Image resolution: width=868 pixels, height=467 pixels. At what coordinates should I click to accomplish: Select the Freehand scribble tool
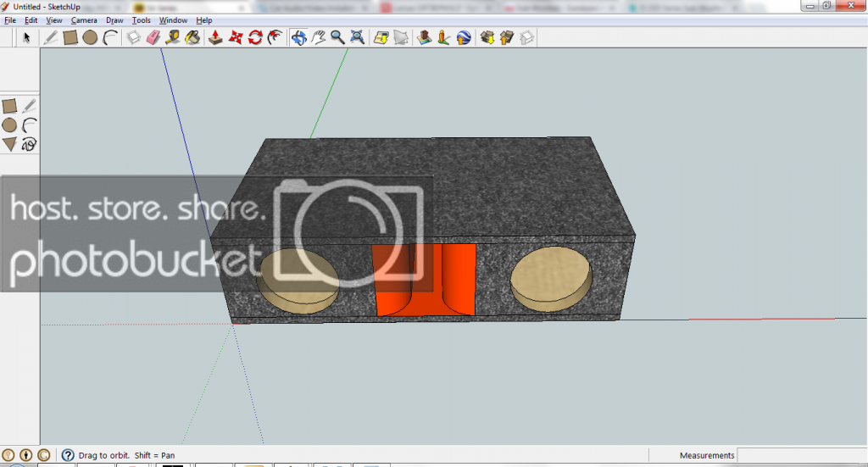[x=30, y=144]
